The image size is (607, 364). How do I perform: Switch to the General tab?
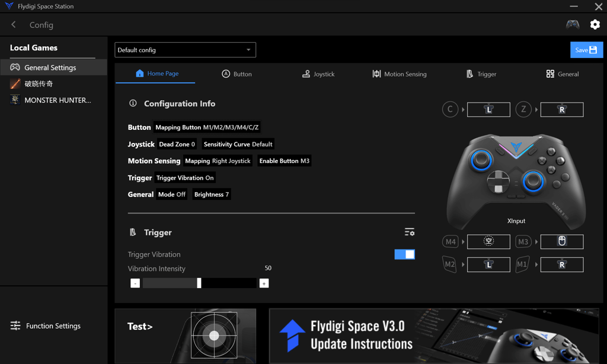(563, 74)
